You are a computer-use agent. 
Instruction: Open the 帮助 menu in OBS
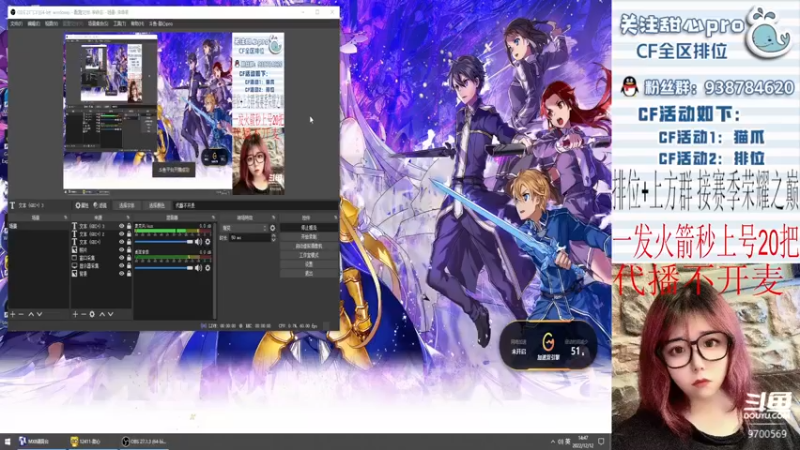(137, 23)
